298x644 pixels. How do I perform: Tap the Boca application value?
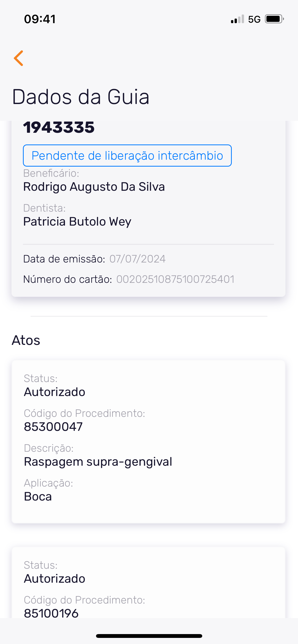[38, 496]
